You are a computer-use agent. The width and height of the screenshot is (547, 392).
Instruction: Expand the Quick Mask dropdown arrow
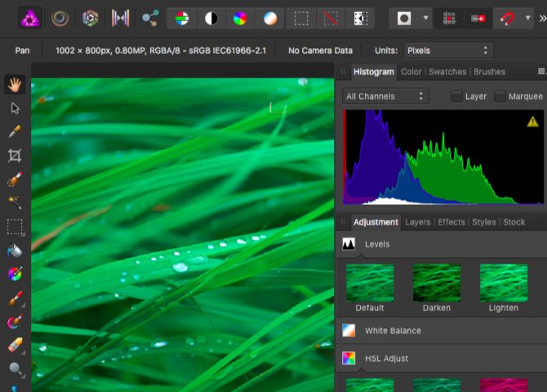pos(426,17)
